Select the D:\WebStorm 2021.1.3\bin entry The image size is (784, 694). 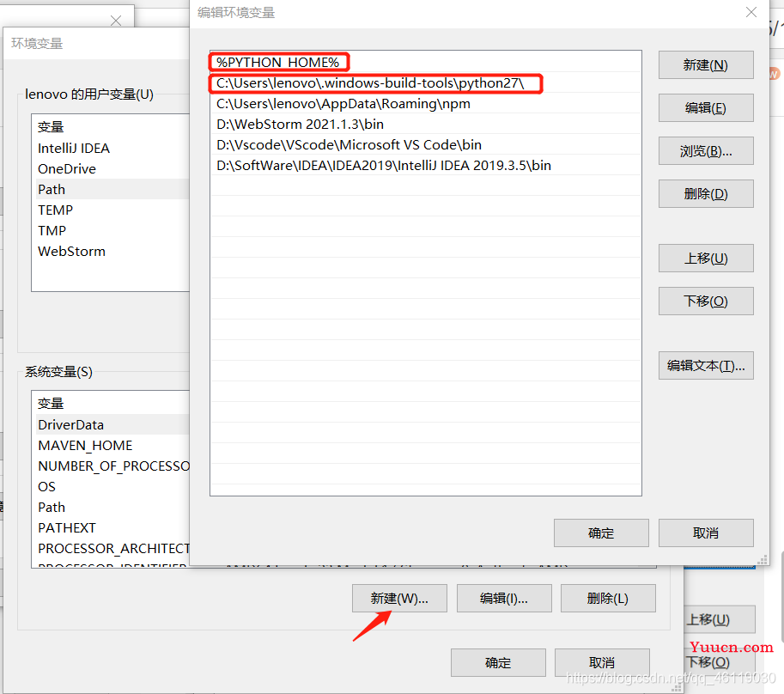[426, 124]
